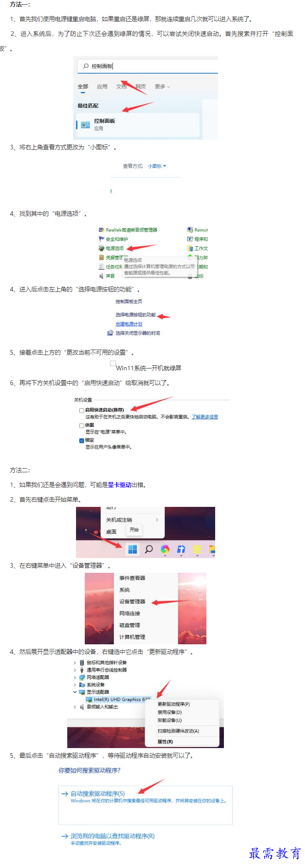Open Realtek高清晰音频管理器 item
Image resolution: width=305 pixels, height=868 pixels.
pos(131,230)
